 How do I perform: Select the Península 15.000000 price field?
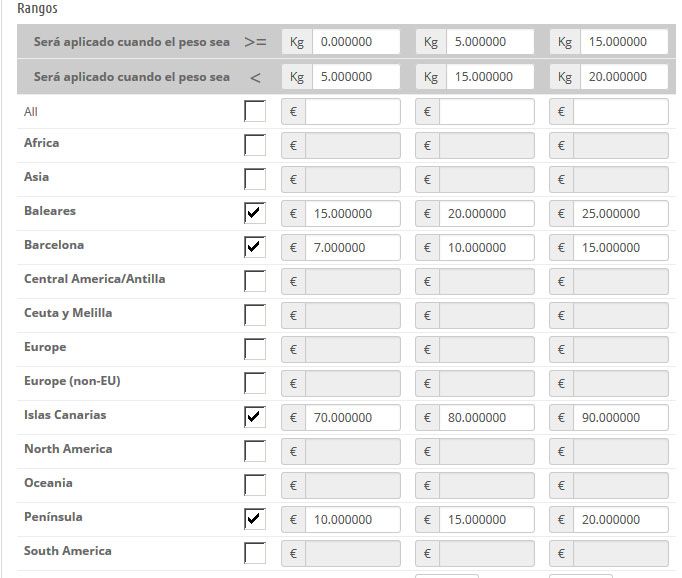(x=486, y=520)
